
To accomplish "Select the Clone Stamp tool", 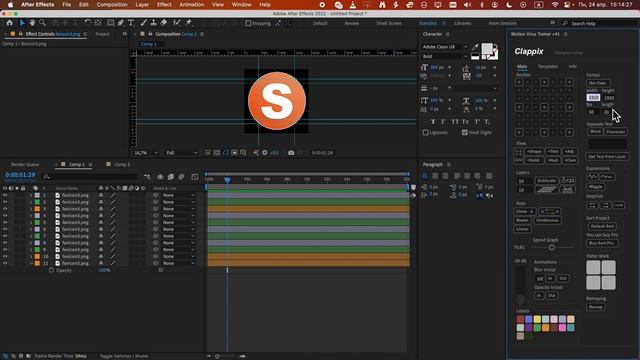I will pyautogui.click(x=153, y=23).
